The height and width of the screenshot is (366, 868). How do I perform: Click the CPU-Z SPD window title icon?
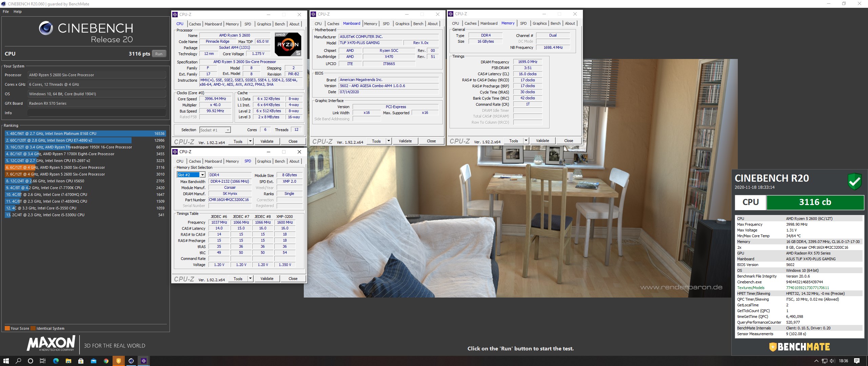(x=175, y=152)
